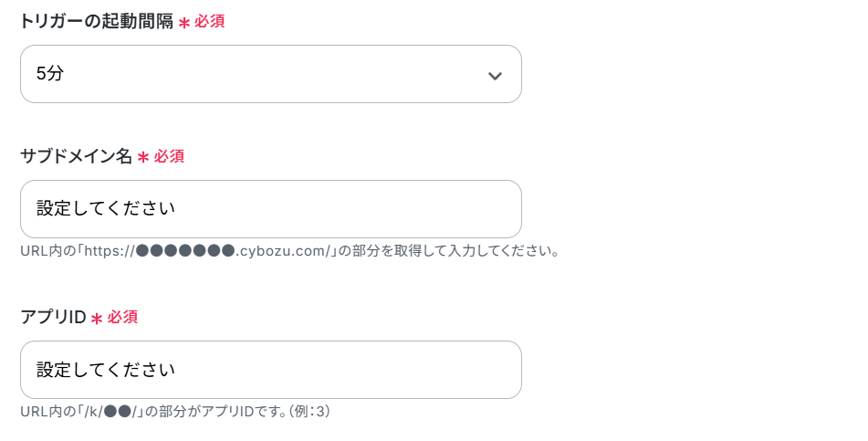
Task: Click the 設定してください placeholder in the アプリID field
Action: tap(106, 370)
